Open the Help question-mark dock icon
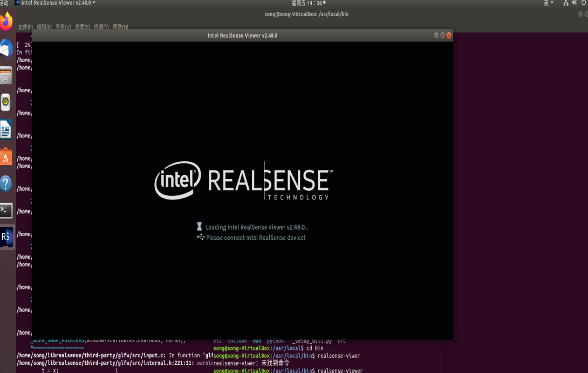Image resolution: width=588 pixels, height=373 pixels. pyautogui.click(x=6, y=184)
